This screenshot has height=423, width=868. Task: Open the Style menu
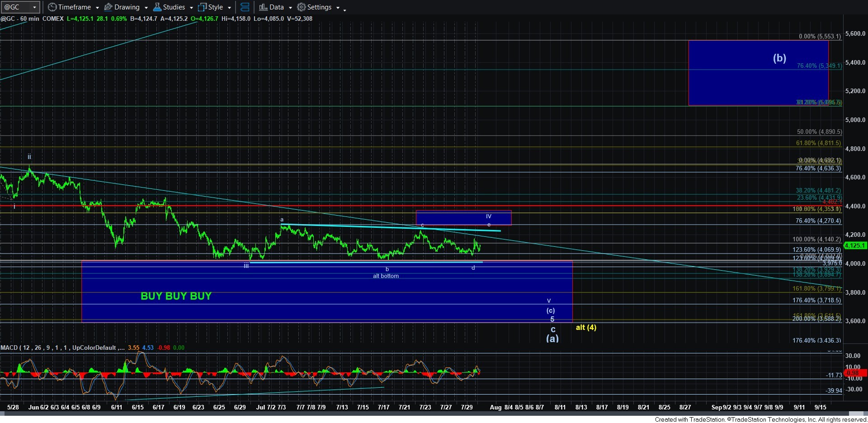coord(214,7)
